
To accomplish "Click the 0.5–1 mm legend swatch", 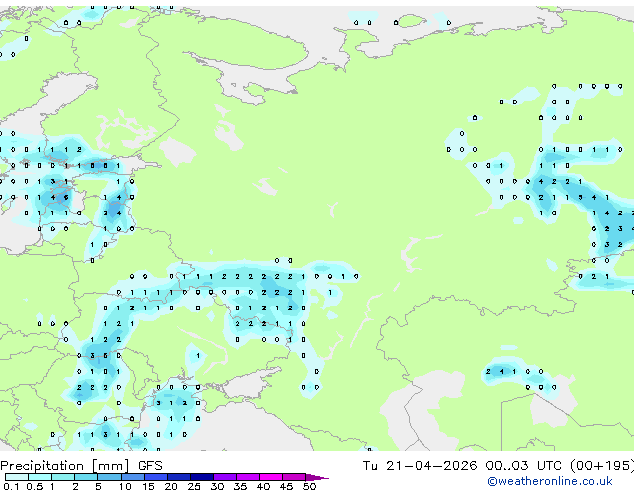I will point(40,477).
